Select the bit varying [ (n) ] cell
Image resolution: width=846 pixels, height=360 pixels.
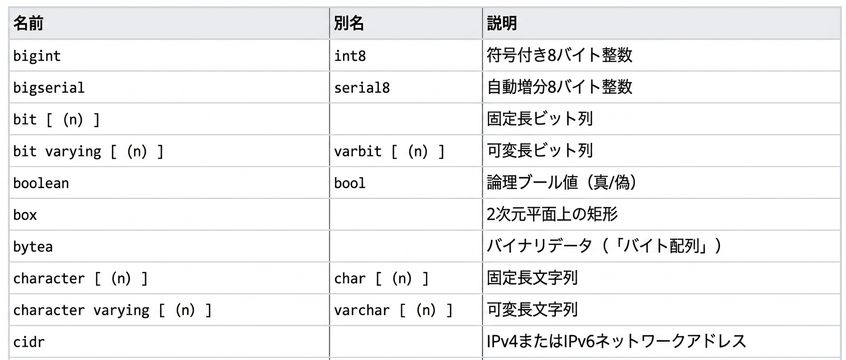169,151
